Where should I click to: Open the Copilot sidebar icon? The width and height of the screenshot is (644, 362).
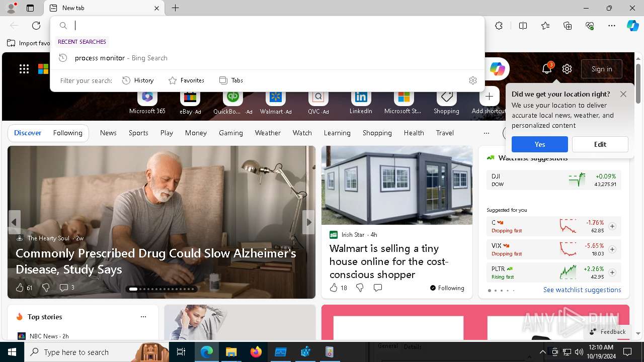point(632,26)
